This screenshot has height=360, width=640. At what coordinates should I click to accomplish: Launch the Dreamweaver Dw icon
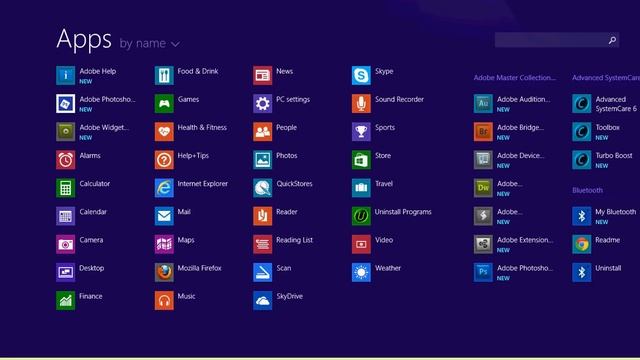tap(483, 188)
